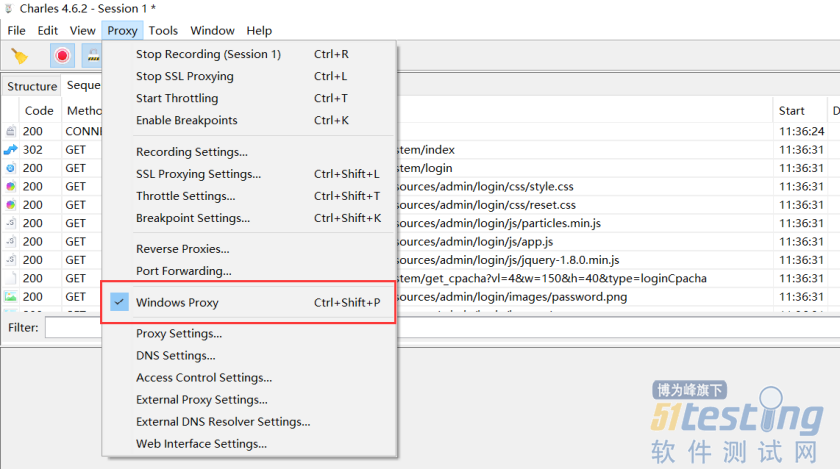Click the redirect arrow icon of 302 row
Screen dimensions: 840x470
[11, 150]
